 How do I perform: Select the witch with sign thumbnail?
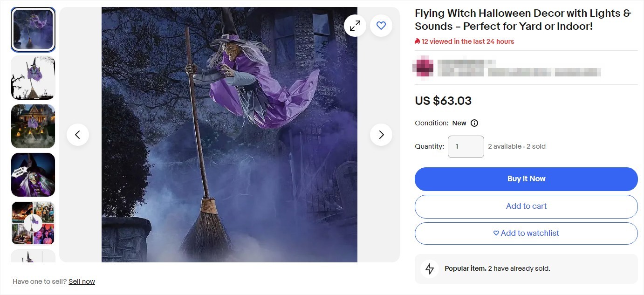[33, 175]
